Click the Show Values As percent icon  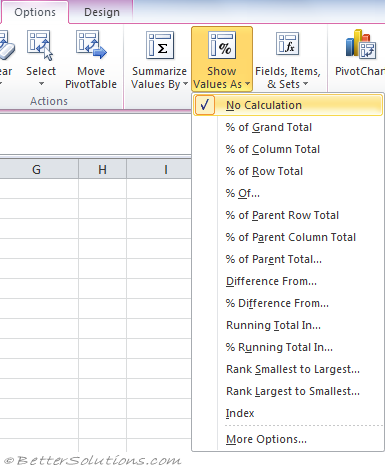(222, 45)
